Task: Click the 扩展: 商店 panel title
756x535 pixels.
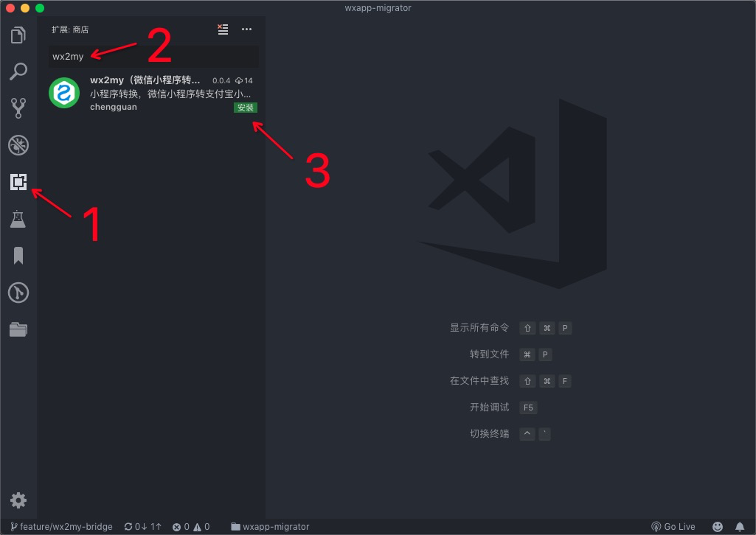Action: point(70,30)
